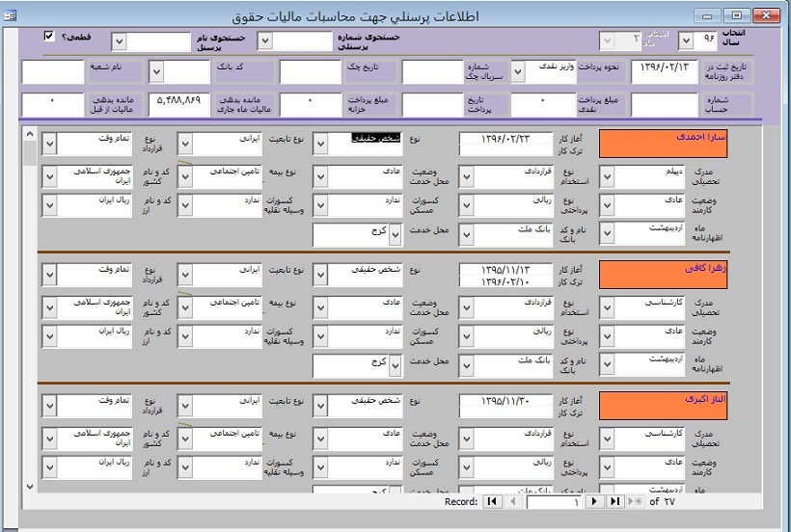Screen dimensions: 791x532
Task: Click آغاز کار date ۱۳۹۶/۰۲/۲۳ of سارا احمدی
Action: click(x=506, y=139)
